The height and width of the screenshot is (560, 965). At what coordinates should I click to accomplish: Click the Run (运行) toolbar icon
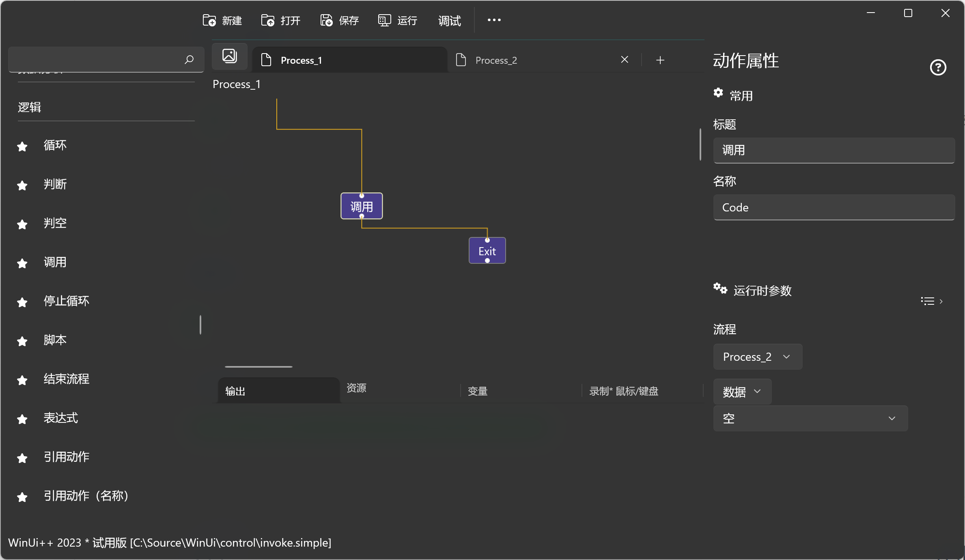(x=384, y=20)
